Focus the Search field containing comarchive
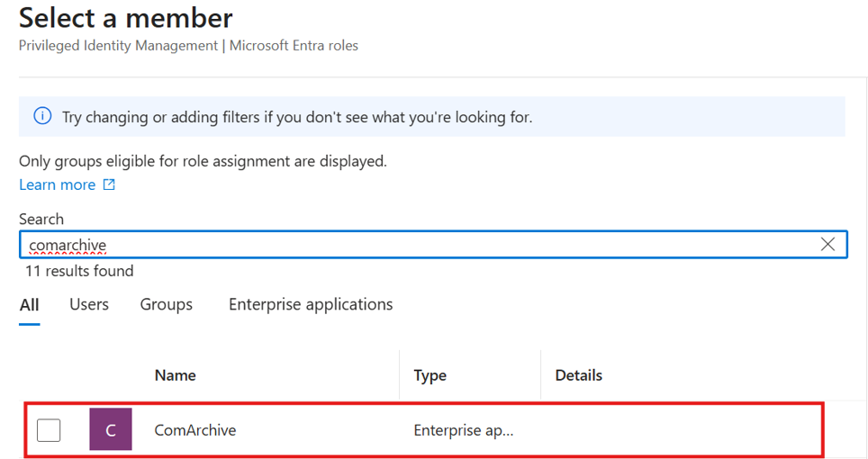The image size is (868, 459). (433, 245)
